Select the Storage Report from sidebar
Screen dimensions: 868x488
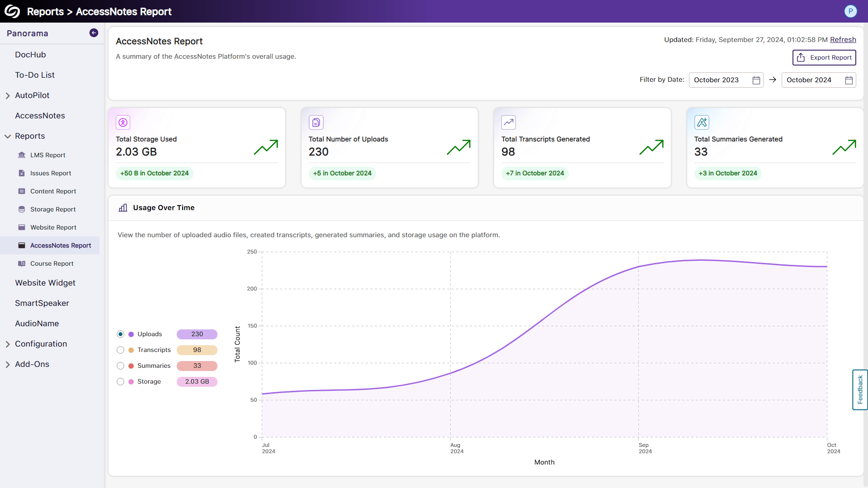[52, 209]
